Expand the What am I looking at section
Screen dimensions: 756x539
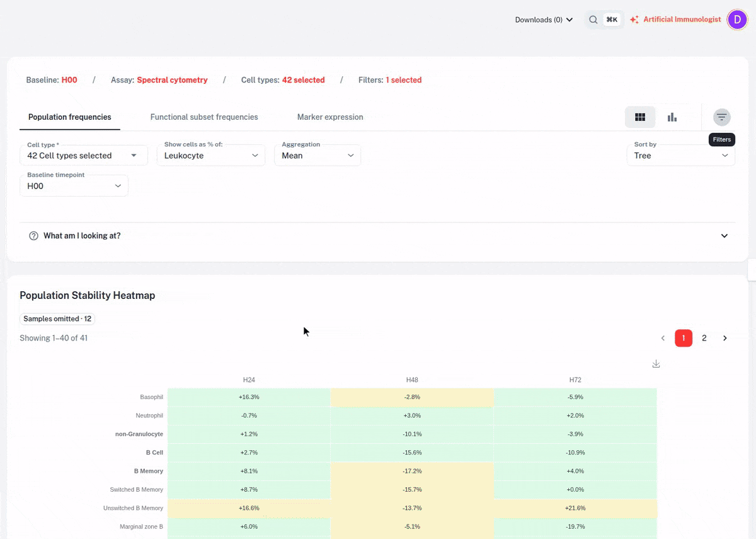tap(378, 236)
